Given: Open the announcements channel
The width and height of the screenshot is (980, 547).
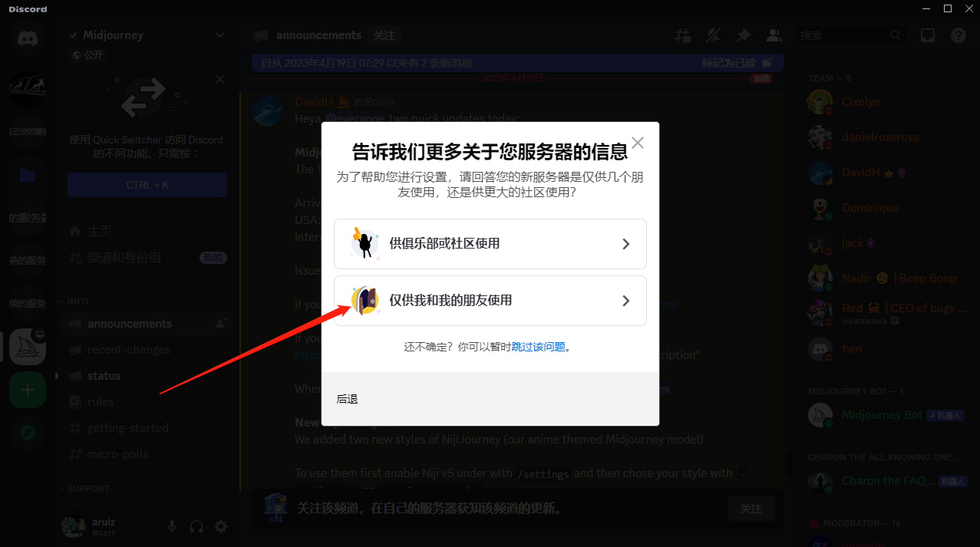Looking at the screenshot, I should [147, 324].
